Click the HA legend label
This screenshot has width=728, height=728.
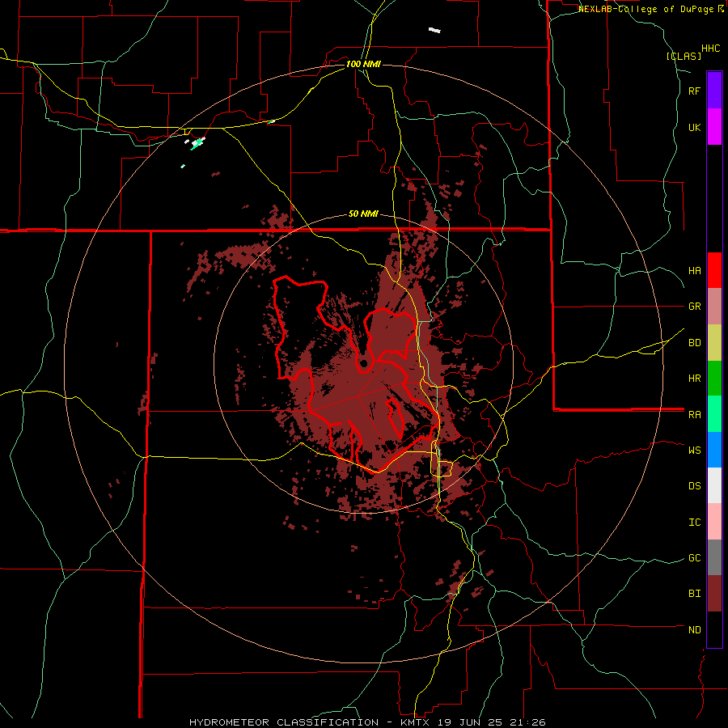click(695, 271)
